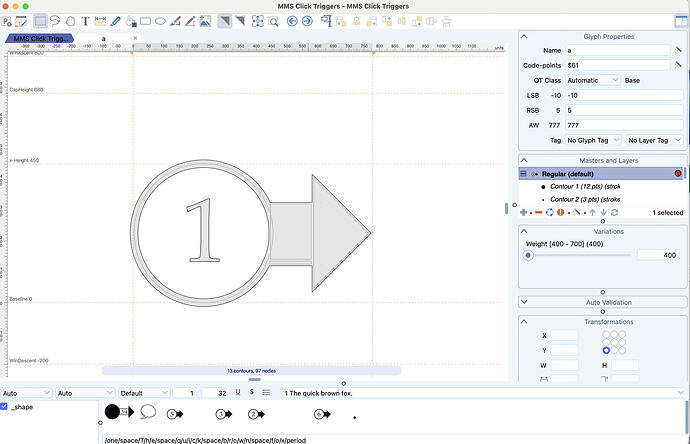Select the purple pencil draw tool
This screenshot has width=690, height=444.
tap(190, 21)
